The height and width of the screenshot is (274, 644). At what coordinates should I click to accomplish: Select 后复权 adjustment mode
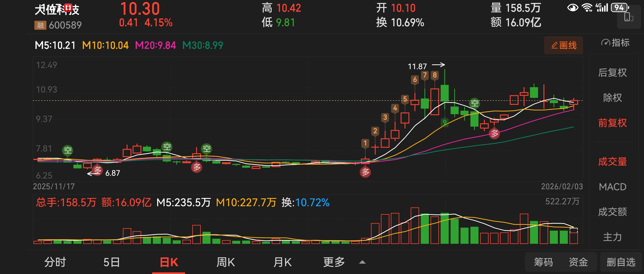click(x=612, y=73)
